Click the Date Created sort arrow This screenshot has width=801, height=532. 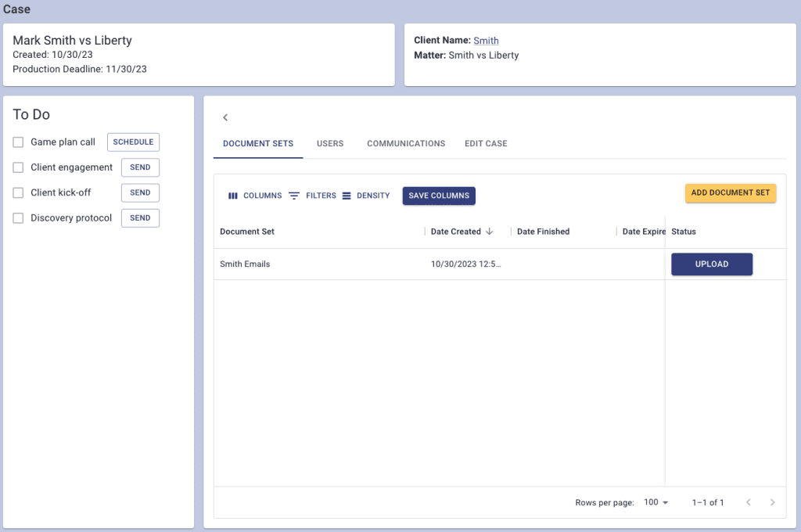[x=490, y=232]
